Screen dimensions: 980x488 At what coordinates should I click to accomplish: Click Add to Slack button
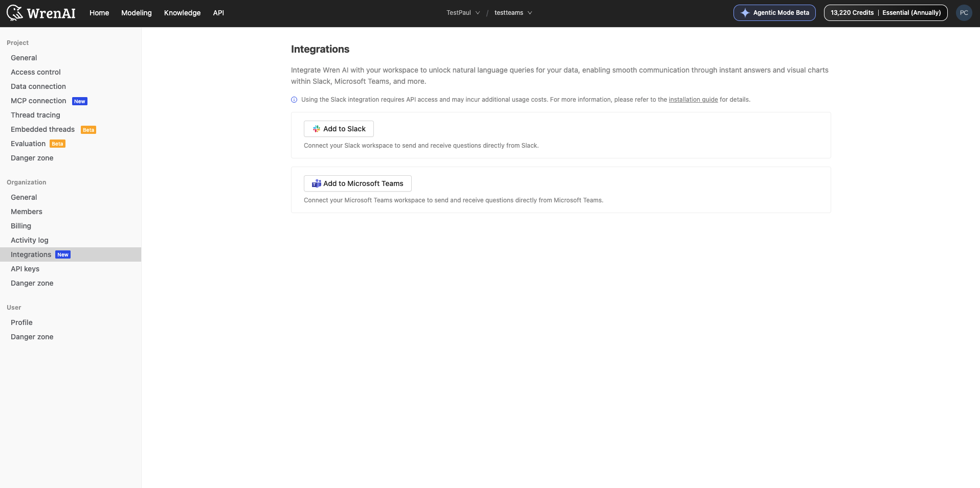(339, 129)
